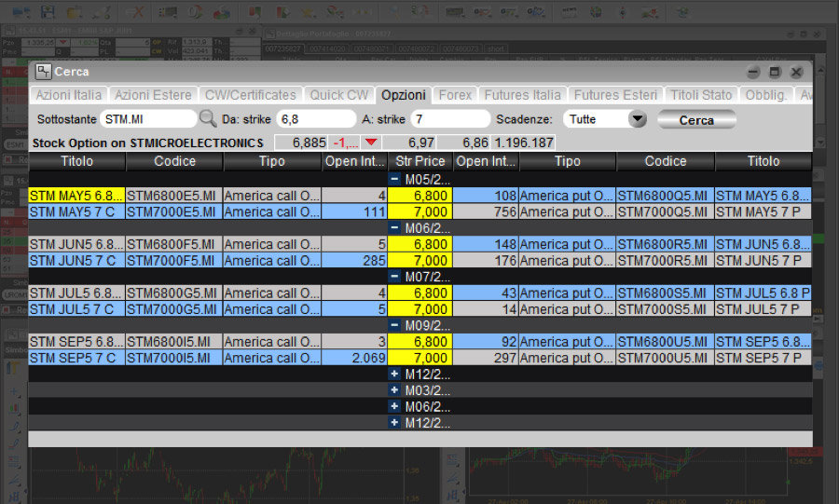Open the Quick CW tab
Image resolution: width=839 pixels, height=504 pixels.
pyautogui.click(x=339, y=95)
